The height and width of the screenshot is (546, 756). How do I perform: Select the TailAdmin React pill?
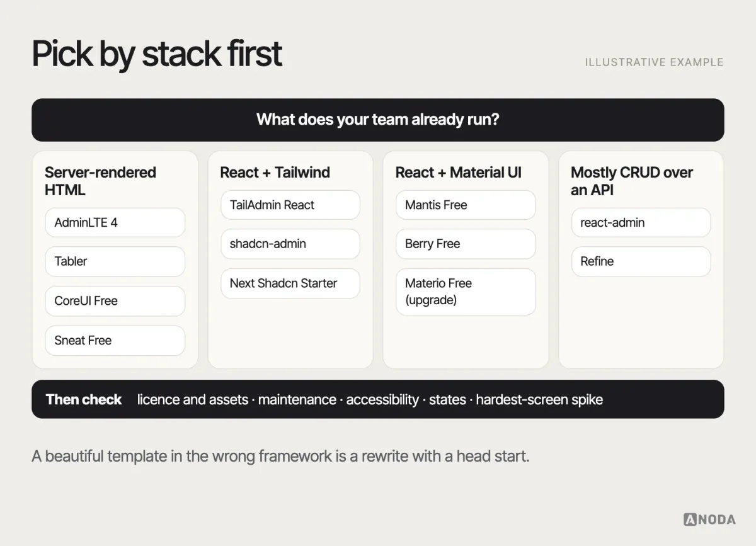tap(290, 205)
